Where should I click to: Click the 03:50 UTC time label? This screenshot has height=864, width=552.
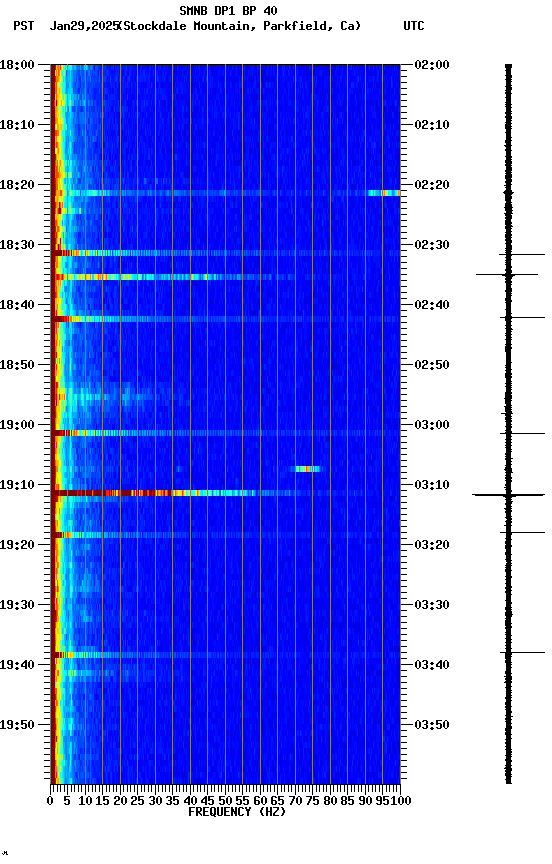[x=432, y=725]
